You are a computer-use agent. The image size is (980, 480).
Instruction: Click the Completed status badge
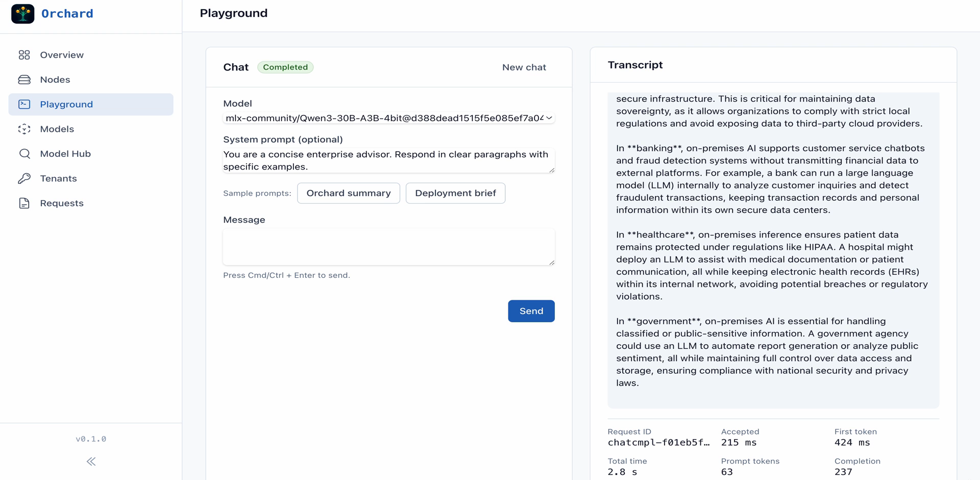point(285,67)
